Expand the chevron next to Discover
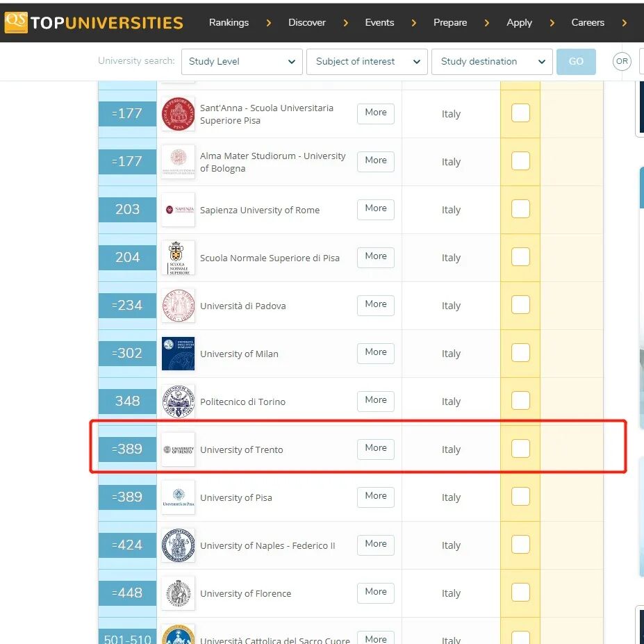 [x=346, y=23]
